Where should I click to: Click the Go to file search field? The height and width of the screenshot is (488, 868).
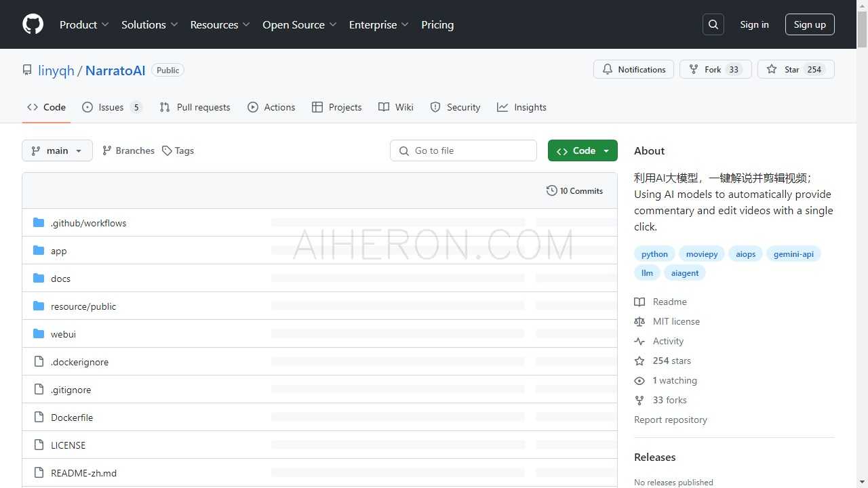[x=463, y=150]
